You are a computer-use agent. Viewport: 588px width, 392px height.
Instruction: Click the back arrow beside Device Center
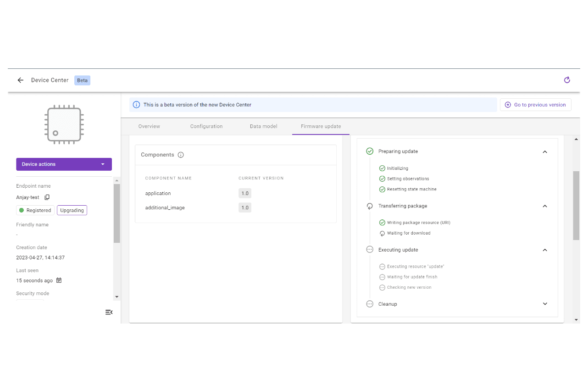pyautogui.click(x=20, y=80)
